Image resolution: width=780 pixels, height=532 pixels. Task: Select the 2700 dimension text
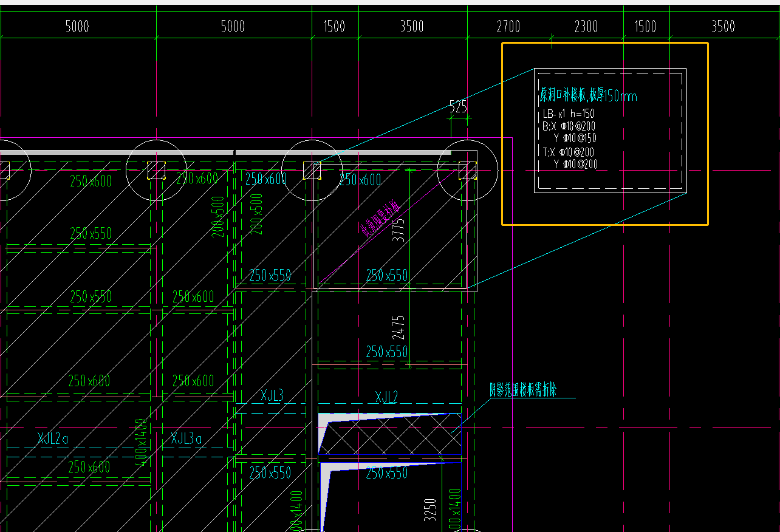coord(508,26)
